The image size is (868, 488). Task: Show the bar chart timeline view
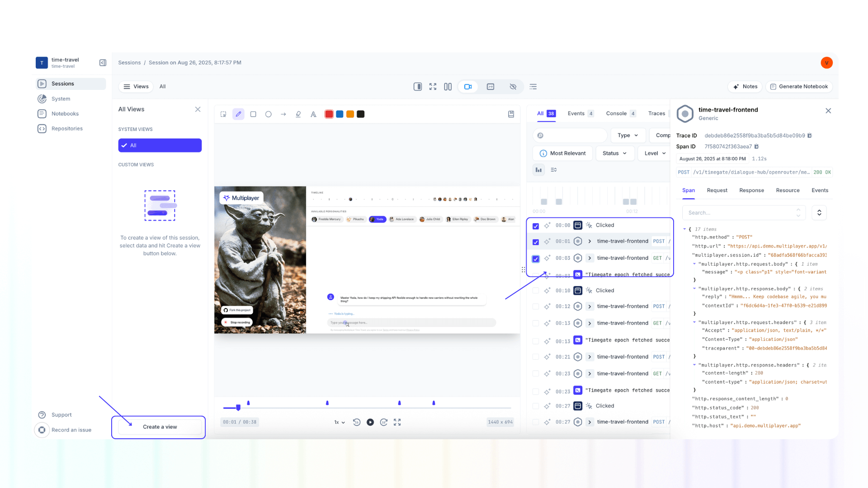(x=538, y=170)
